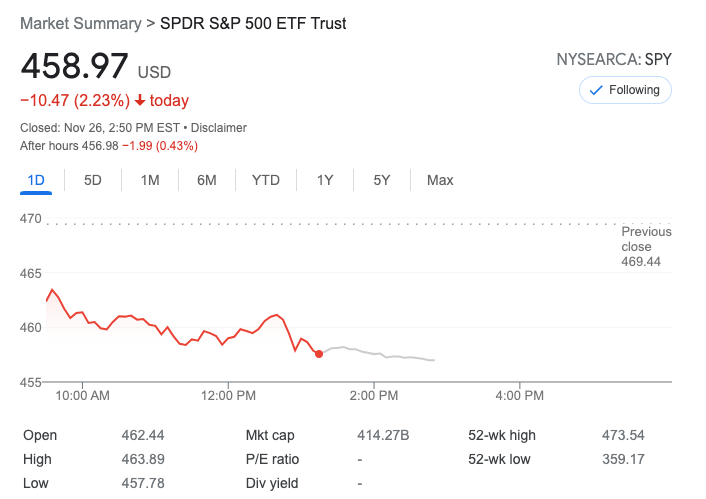The image size is (706, 499).
Task: Click the red down arrow beside today
Action: click(x=140, y=100)
